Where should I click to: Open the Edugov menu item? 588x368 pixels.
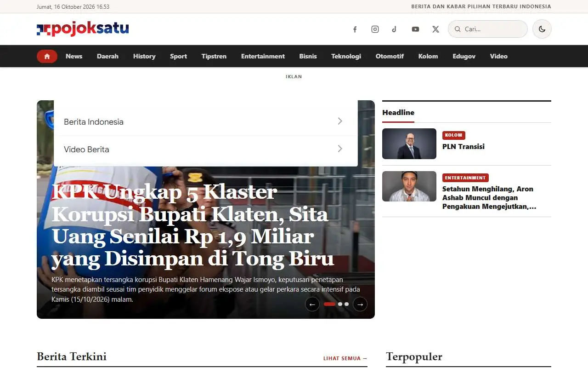coord(464,56)
